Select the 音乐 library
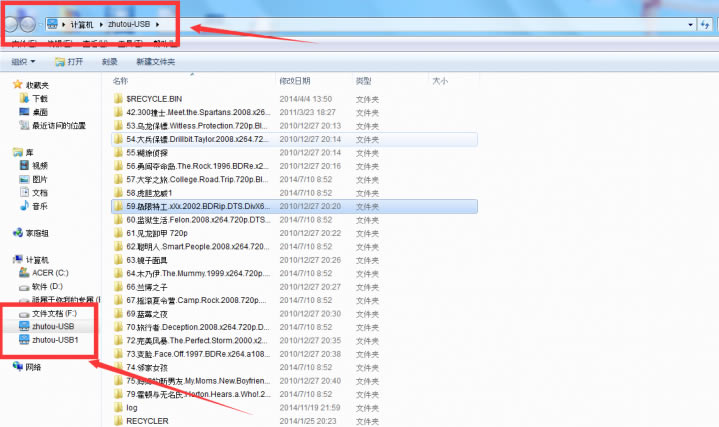This screenshot has height=427, width=719. coord(39,205)
